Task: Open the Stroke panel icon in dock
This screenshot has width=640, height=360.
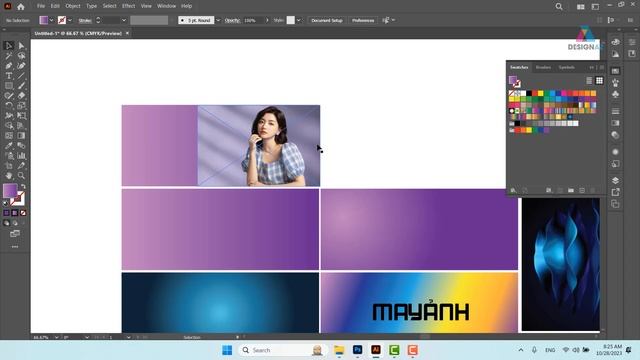Action: [616, 111]
